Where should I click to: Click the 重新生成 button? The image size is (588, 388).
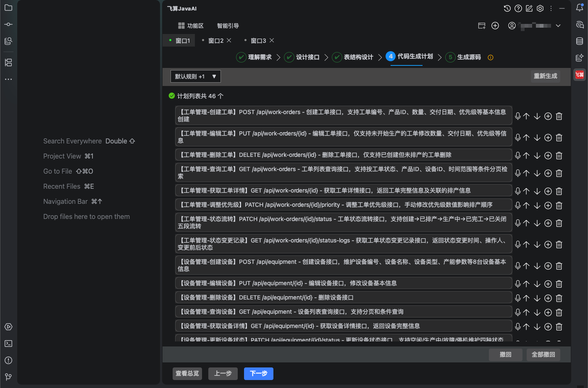(x=545, y=76)
